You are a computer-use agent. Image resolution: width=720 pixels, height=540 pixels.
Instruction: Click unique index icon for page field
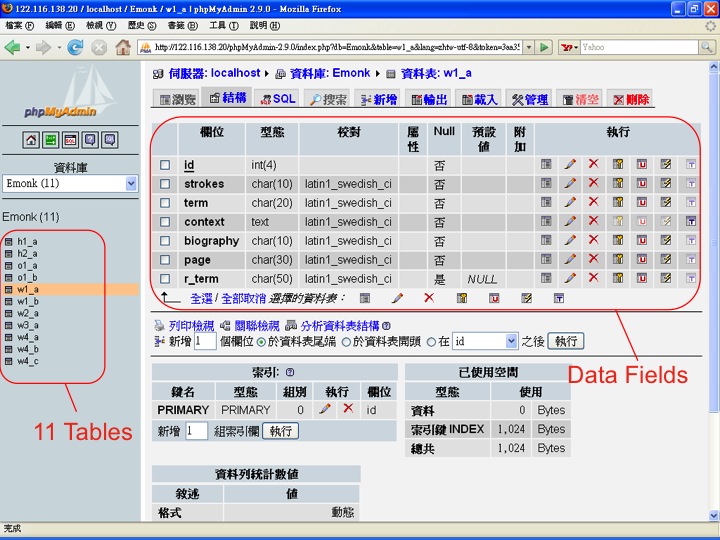(x=642, y=259)
